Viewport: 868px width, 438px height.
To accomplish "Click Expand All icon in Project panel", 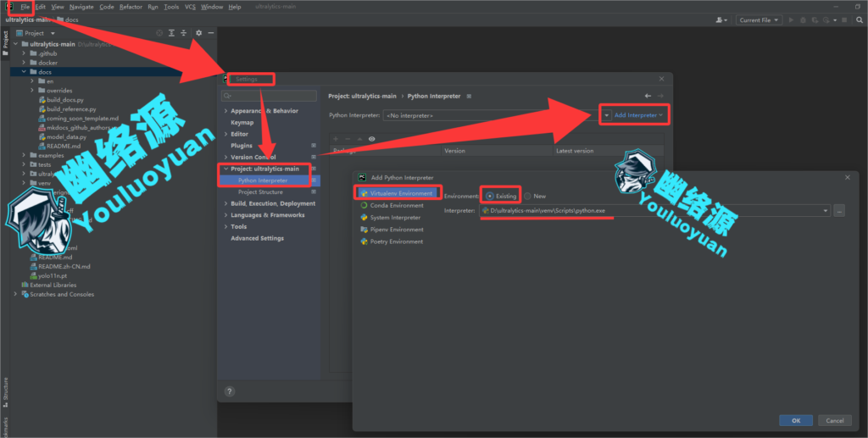I will coord(171,33).
